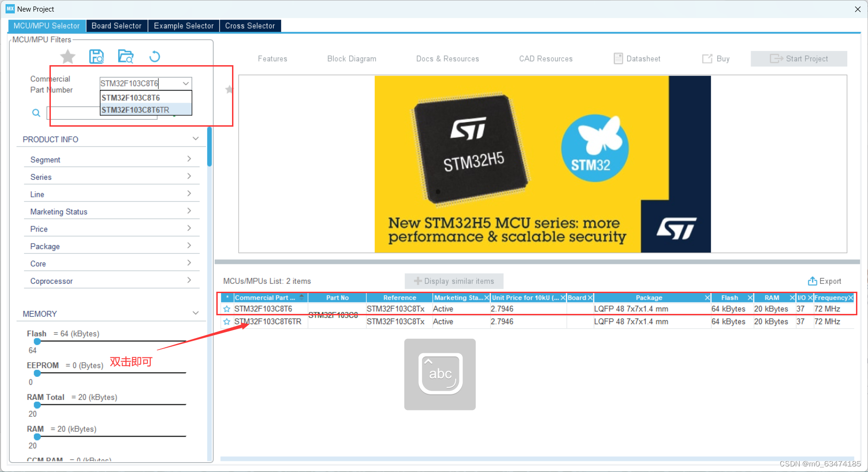Adjust the RAM Total slider handle
Viewport: 868px width, 472px height.
[x=37, y=405]
